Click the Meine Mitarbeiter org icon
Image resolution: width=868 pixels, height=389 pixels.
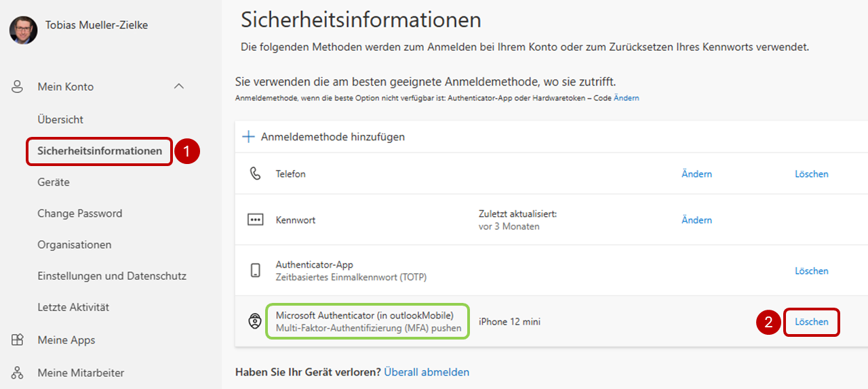coord(18,373)
